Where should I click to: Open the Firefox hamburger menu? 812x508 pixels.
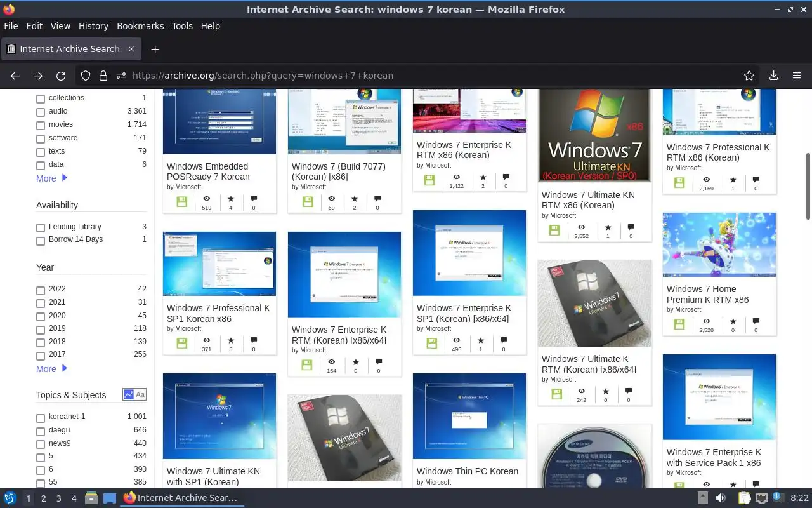pos(797,76)
